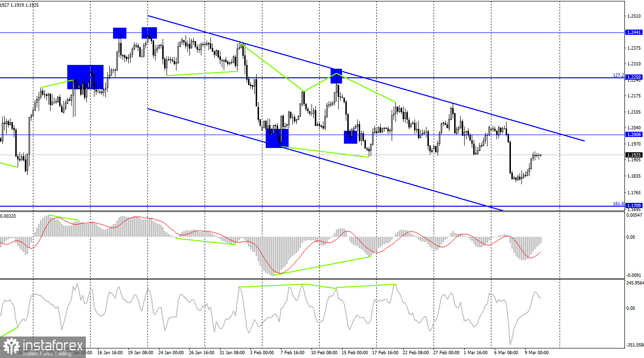
Task: Click the 19 Jan 08:00 date label
Action: [142, 353]
